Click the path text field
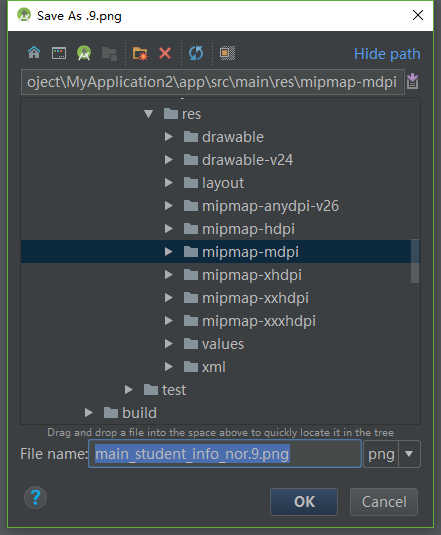This screenshot has width=441, height=535. coord(213,82)
